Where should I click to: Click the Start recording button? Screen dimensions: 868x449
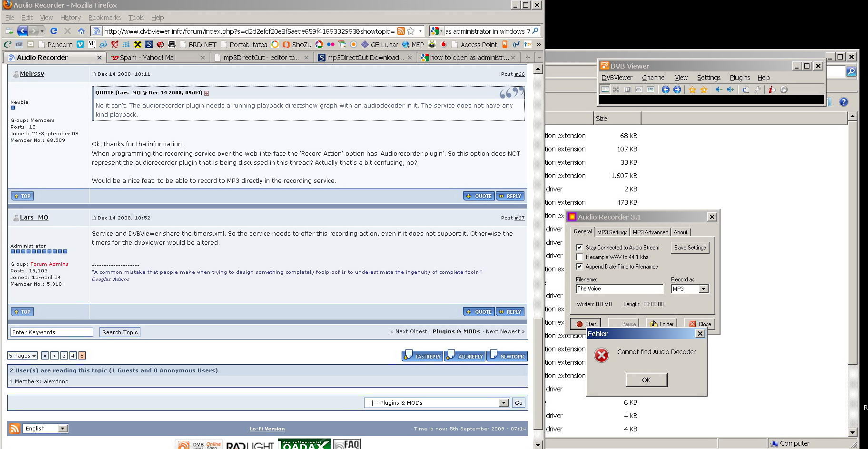point(586,324)
